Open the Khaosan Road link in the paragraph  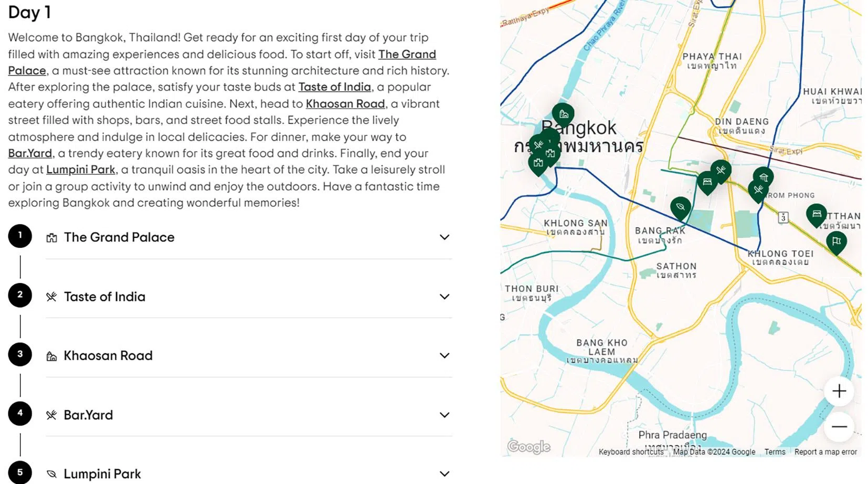click(345, 104)
